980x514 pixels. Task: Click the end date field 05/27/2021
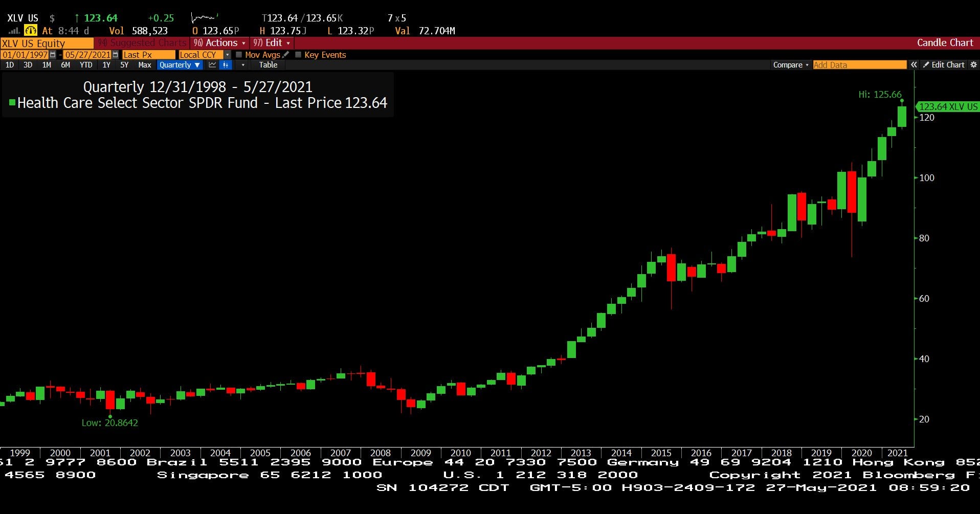coord(87,55)
